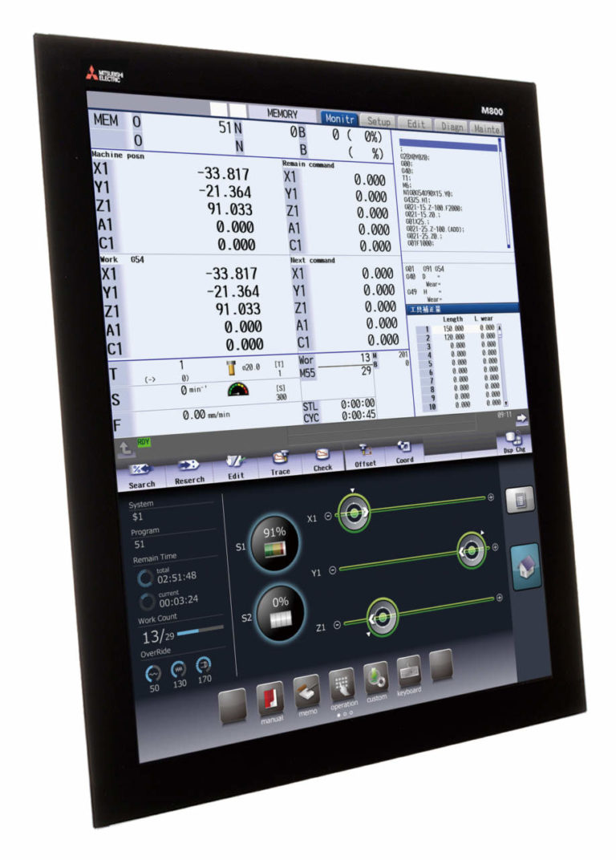
Task: Switch display with Dsp Chg
Action: (x=514, y=442)
